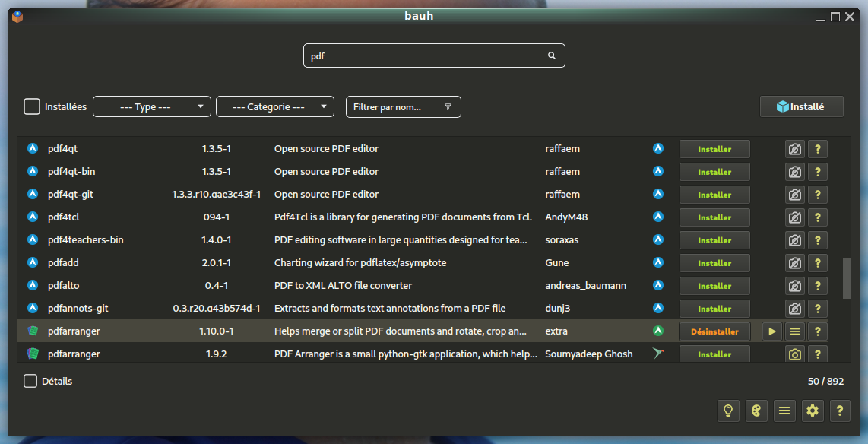
Task: Open screenshots for pdfadd
Action: (x=795, y=262)
